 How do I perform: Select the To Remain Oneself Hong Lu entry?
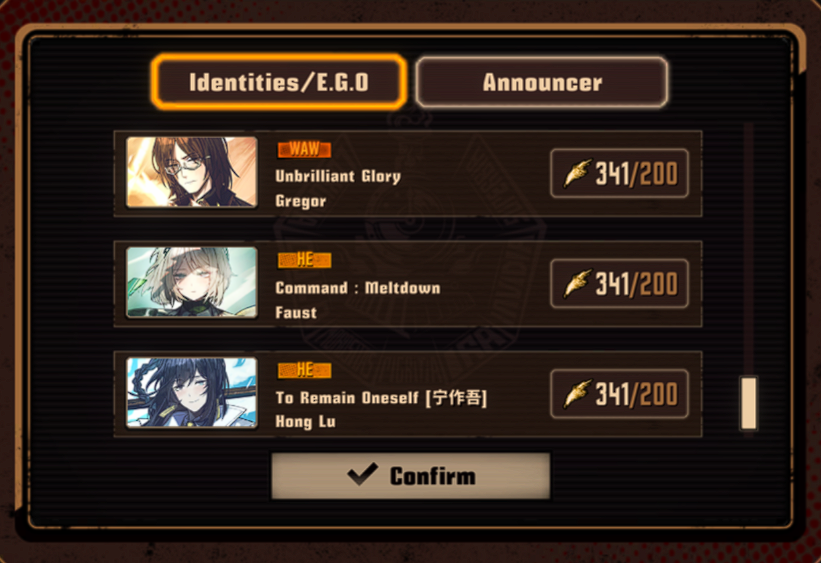point(408,394)
